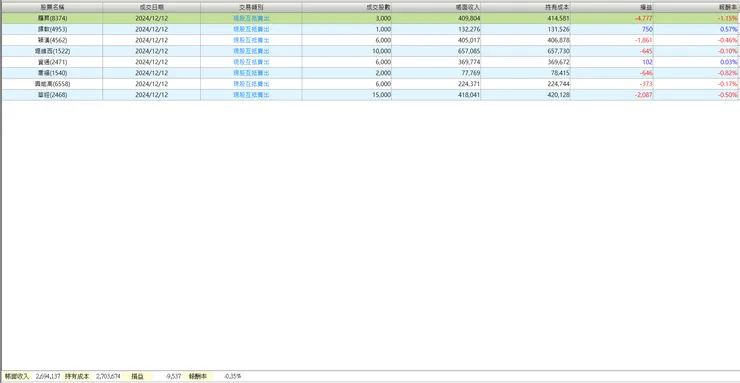
Task: Select the stock name cell coded (4953)
Action: coord(52,29)
